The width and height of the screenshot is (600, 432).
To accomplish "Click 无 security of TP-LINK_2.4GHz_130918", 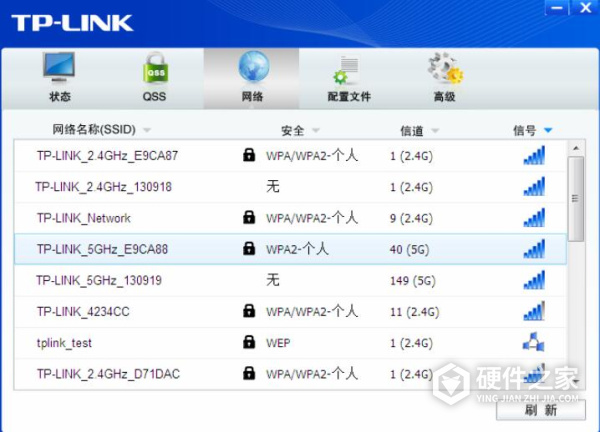I will tap(273, 186).
